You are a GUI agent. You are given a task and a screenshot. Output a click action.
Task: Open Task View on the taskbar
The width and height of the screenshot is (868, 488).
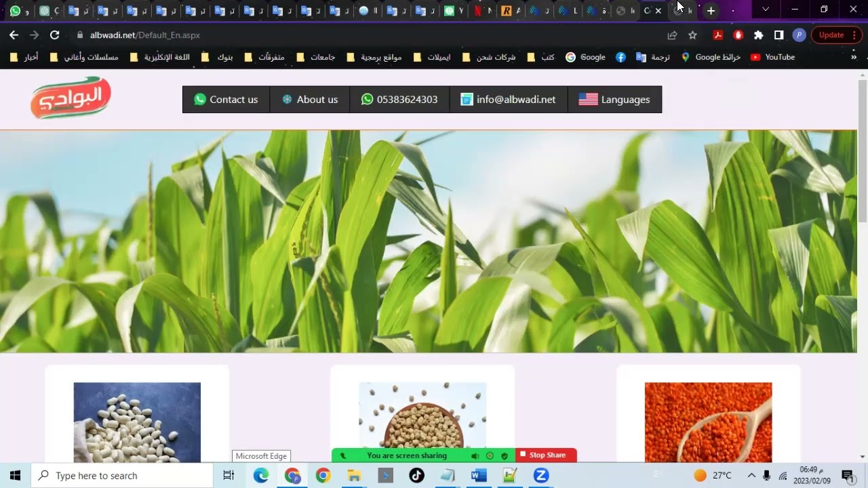click(229, 476)
